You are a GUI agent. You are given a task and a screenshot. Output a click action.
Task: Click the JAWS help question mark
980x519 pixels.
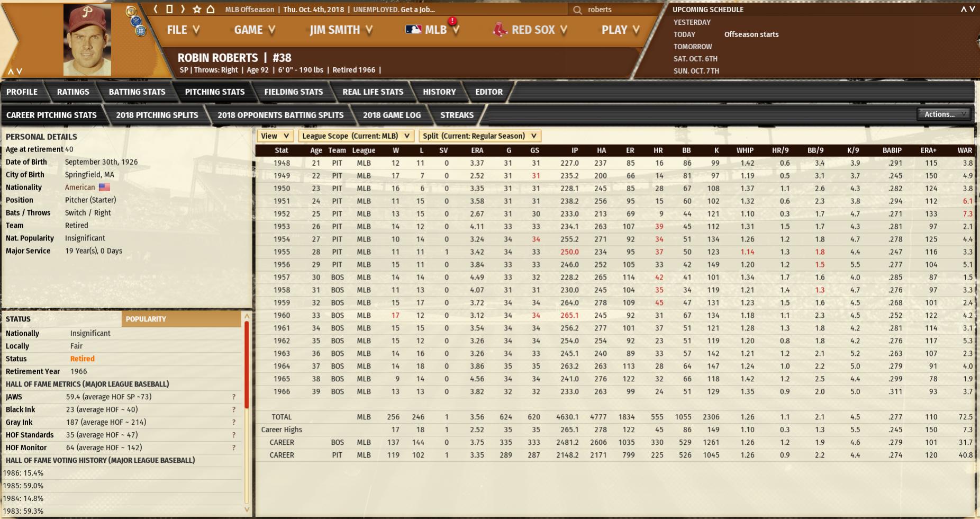(233, 397)
